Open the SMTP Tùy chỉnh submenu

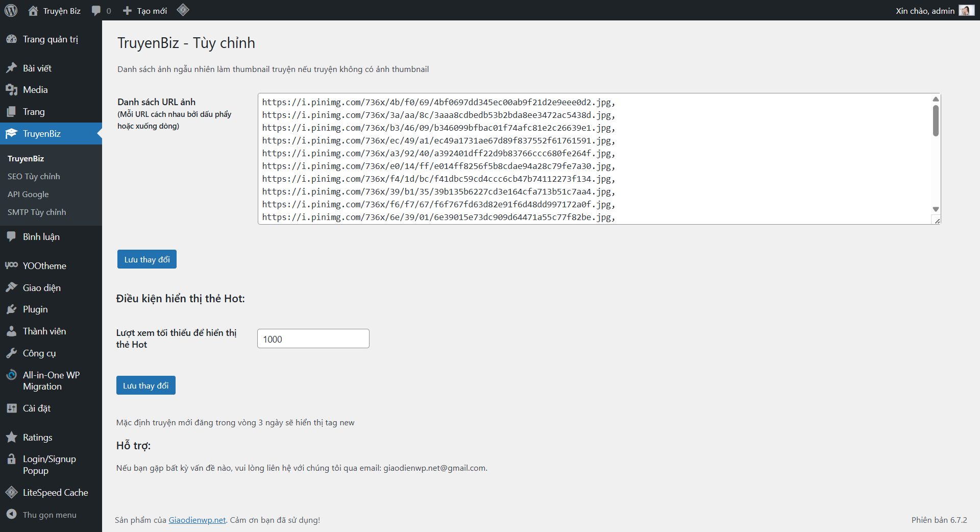[x=37, y=212]
